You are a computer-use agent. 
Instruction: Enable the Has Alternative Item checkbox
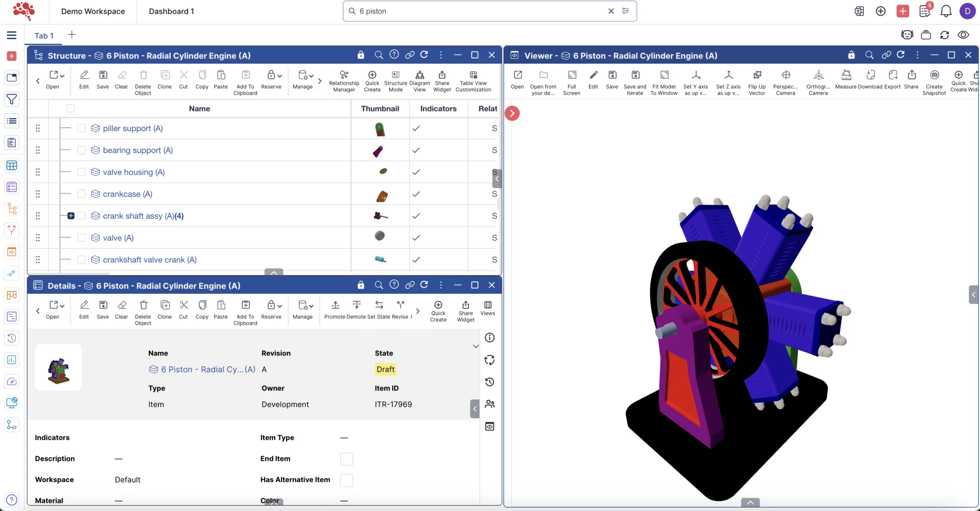click(346, 480)
